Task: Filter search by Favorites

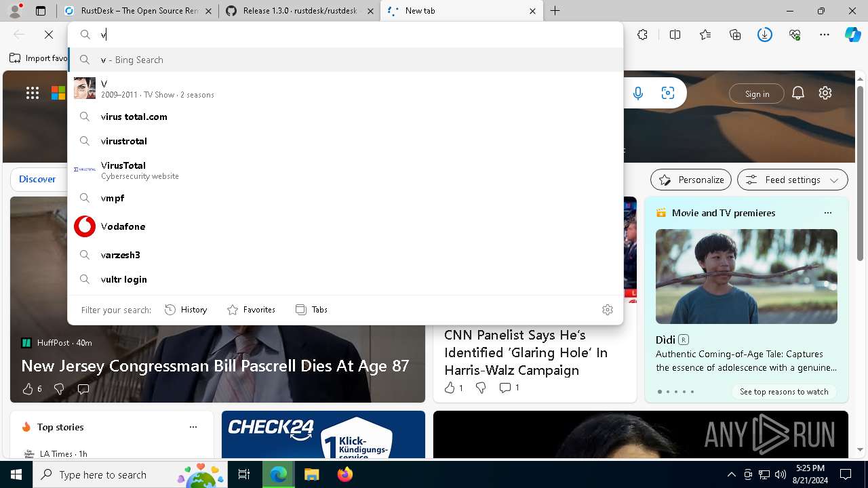Action: point(251,310)
